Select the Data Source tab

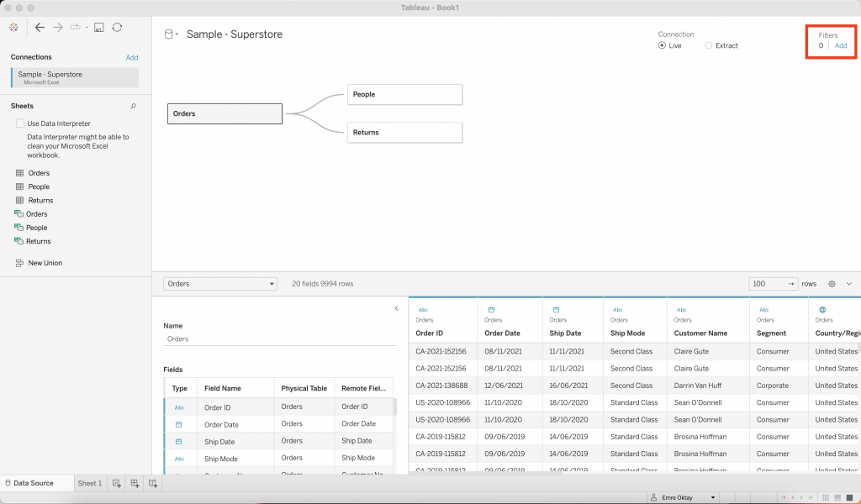tap(33, 484)
